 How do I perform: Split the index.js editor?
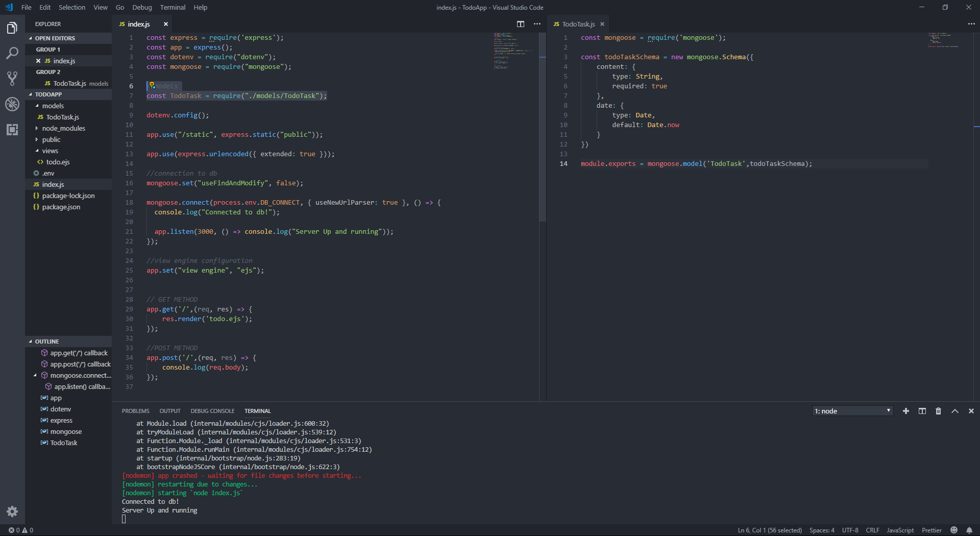coord(521,24)
